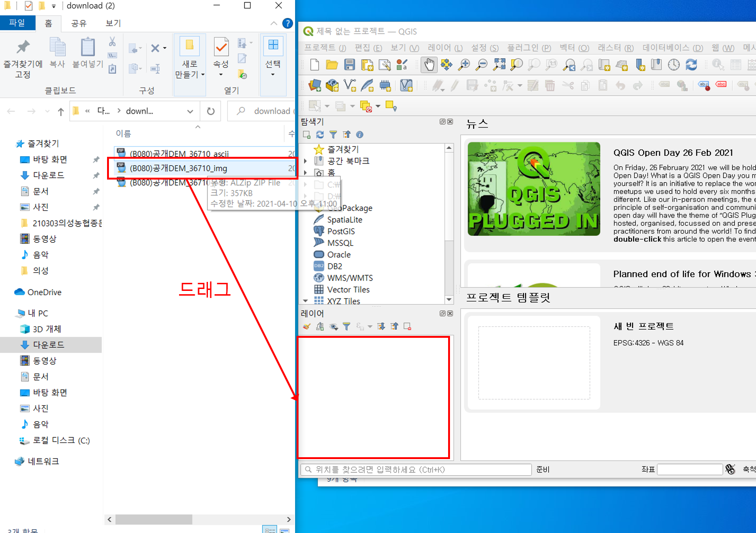Click Zoom to Selection icon
Screen dimensions: 756x533
[516, 65]
